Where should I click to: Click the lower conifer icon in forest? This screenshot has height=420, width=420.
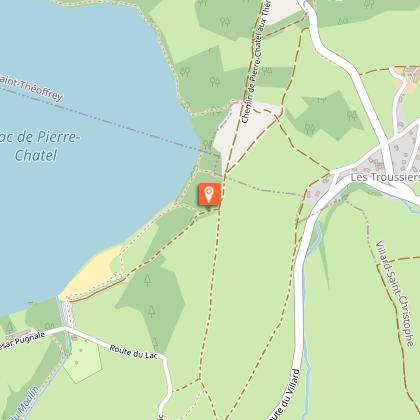tap(152, 311)
